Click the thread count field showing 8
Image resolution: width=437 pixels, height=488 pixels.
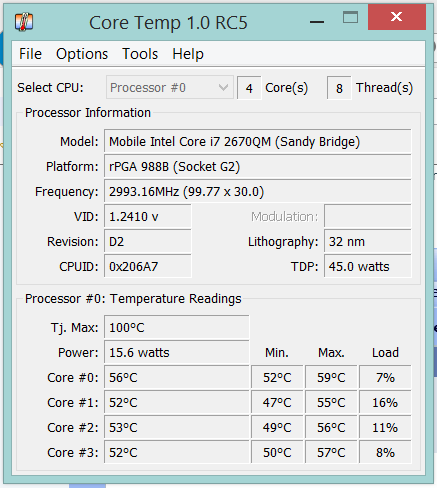point(339,88)
